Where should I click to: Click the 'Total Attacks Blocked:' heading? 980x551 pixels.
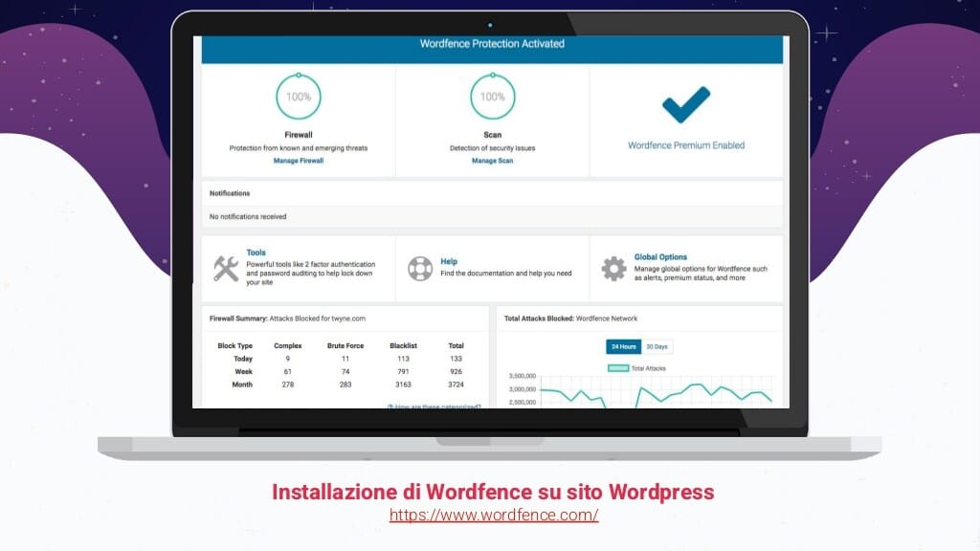click(539, 319)
